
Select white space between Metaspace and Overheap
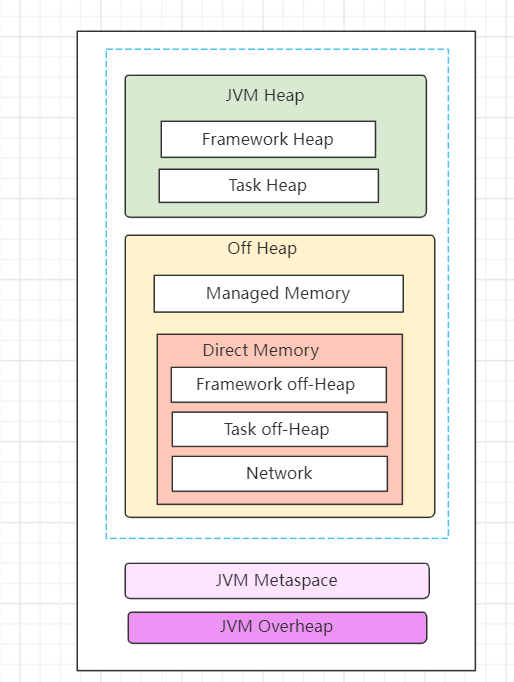click(x=277, y=605)
